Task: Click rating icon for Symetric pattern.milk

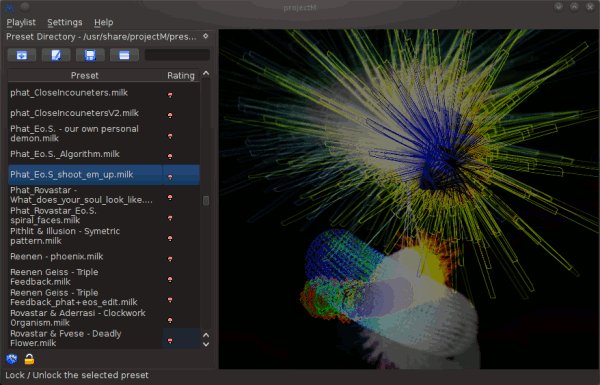Action: point(170,238)
